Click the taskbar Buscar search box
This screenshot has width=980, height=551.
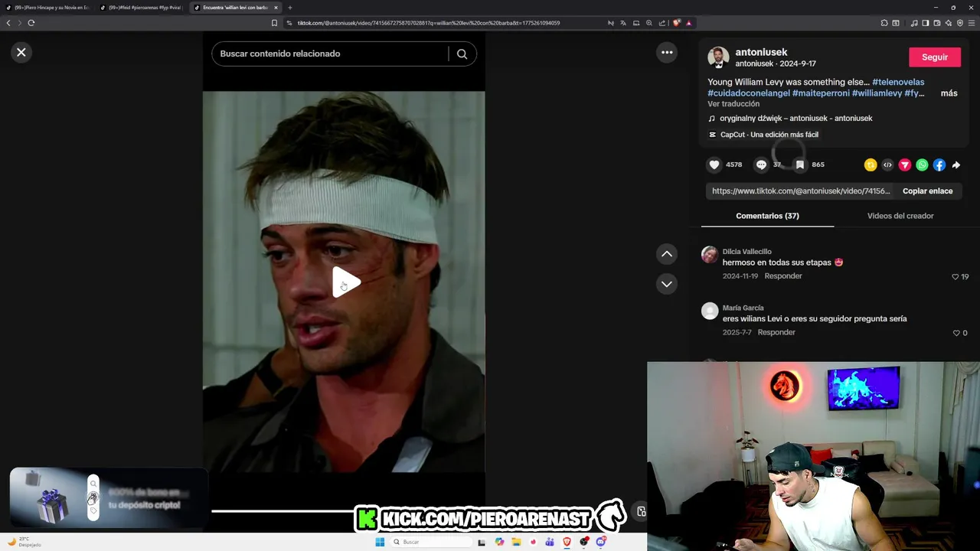431,542
